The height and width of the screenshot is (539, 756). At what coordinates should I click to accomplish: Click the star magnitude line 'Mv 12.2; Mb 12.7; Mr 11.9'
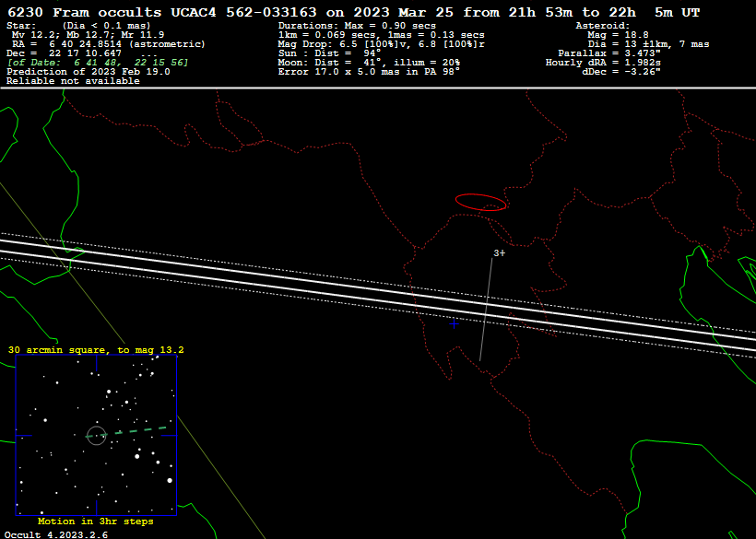[x=88, y=35]
